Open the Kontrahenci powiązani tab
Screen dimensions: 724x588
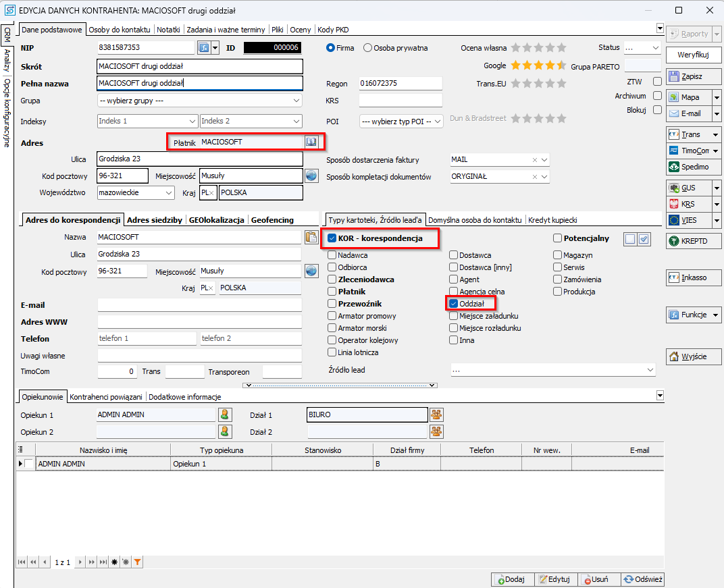click(x=106, y=397)
